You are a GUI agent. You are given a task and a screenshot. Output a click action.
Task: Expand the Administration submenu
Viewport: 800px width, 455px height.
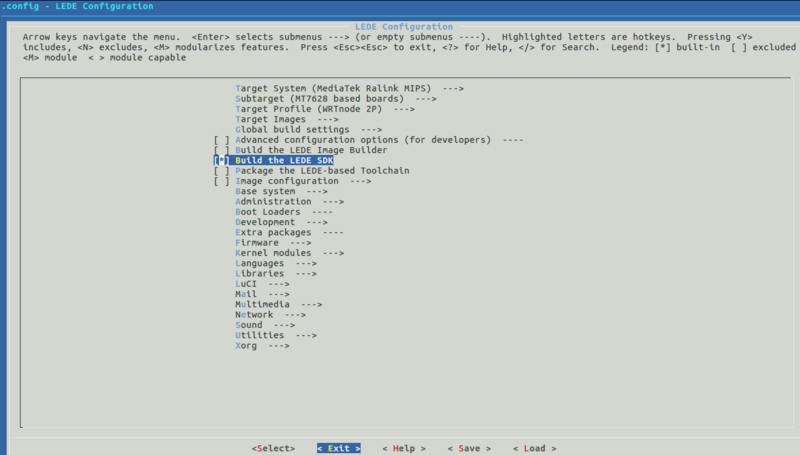pyautogui.click(x=289, y=201)
